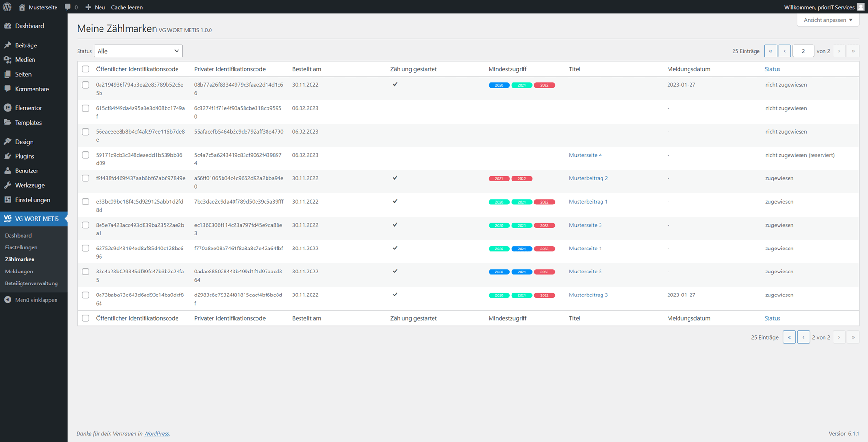
Task: Click the blue 2021 badge in Musterseite 1 row
Action: tap(522, 249)
